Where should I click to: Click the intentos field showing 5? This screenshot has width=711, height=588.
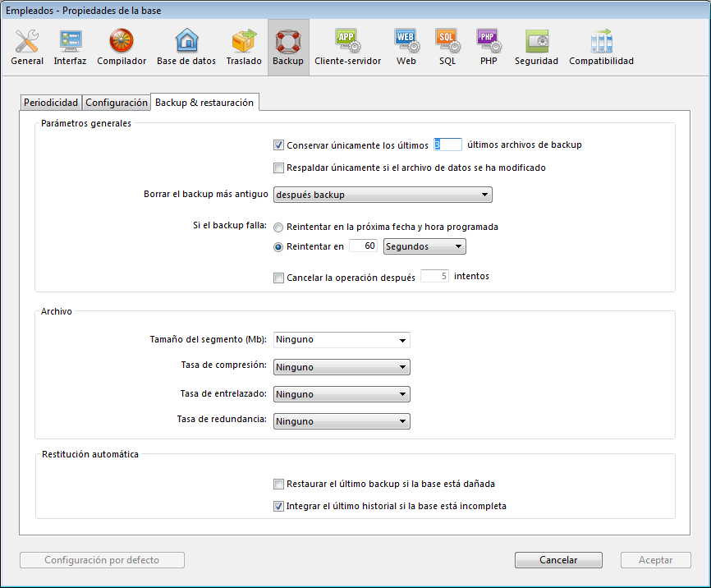(x=434, y=276)
